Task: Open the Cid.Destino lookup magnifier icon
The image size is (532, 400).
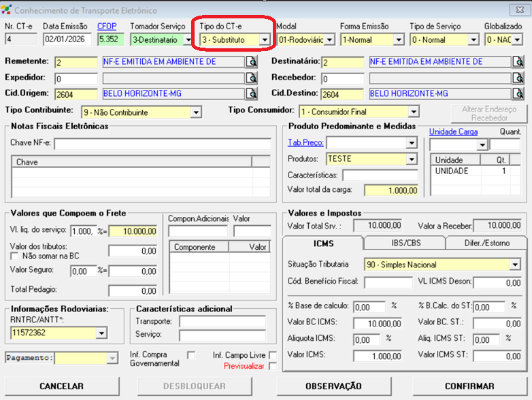Action: point(518,94)
